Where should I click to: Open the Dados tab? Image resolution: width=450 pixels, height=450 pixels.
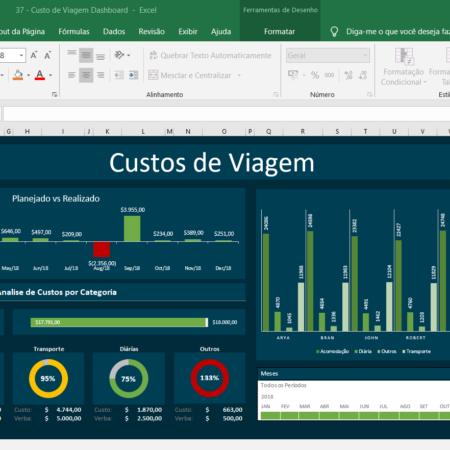point(114,32)
